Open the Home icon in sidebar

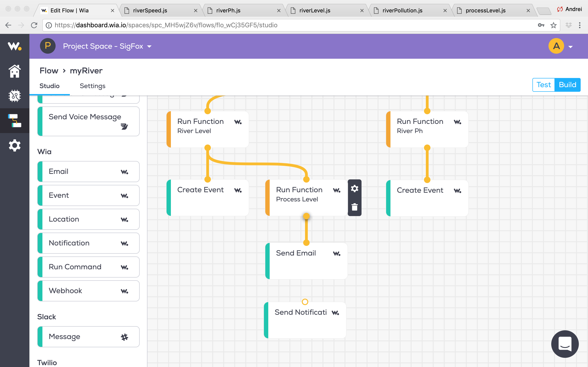(x=14, y=71)
